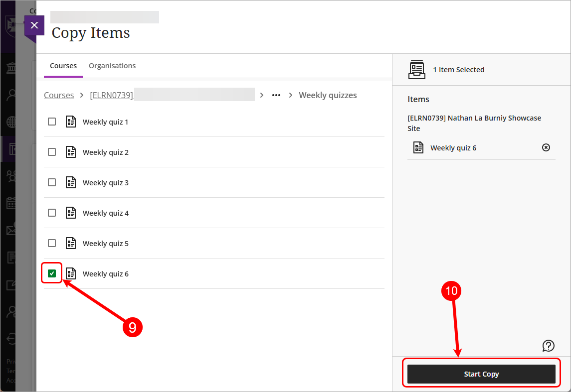This screenshot has width=571, height=392.
Task: Click the Weekly quiz 3 test icon
Action: [x=71, y=182]
